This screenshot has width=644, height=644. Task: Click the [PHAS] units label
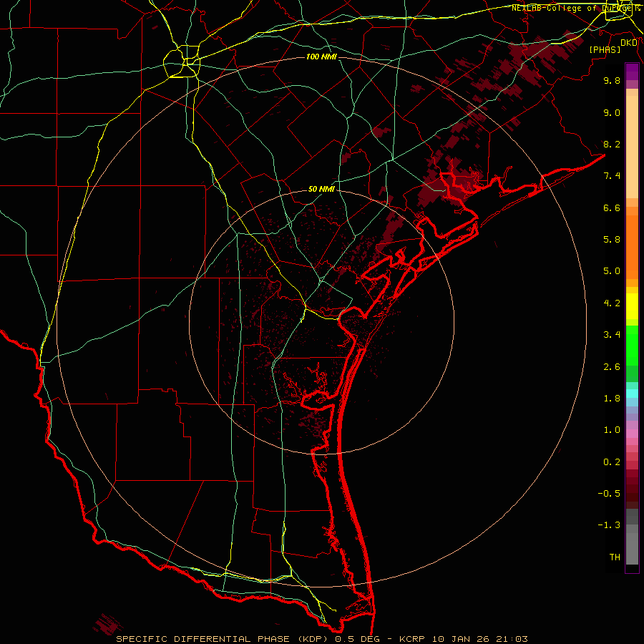click(605, 49)
